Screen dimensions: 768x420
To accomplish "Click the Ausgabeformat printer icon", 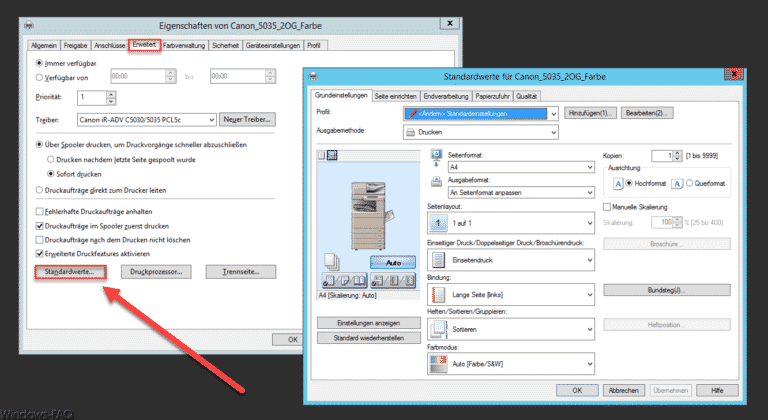I will point(436,182).
